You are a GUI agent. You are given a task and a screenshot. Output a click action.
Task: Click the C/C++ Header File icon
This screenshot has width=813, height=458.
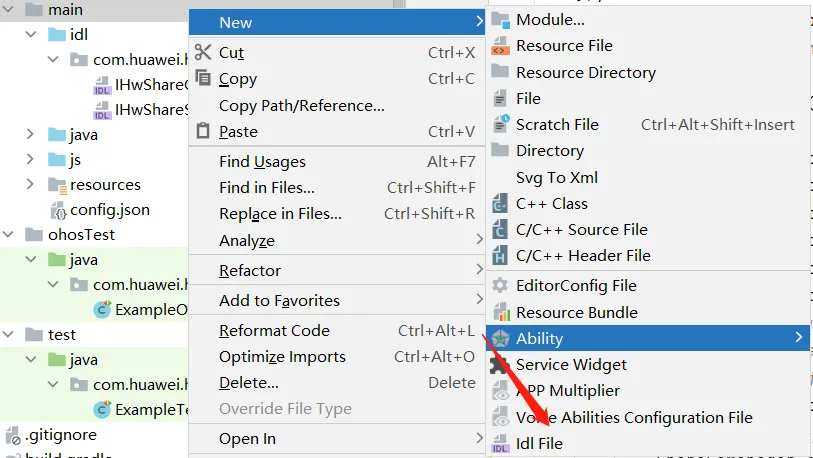click(x=501, y=256)
